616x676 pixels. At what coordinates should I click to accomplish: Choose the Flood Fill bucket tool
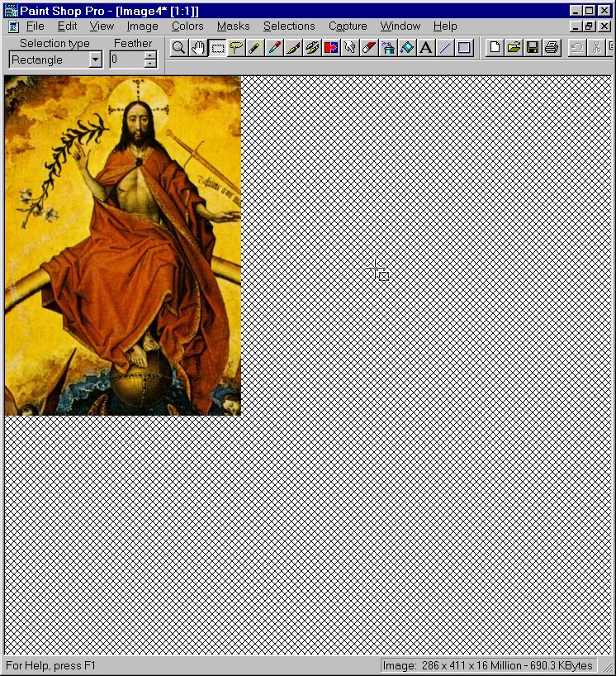click(407, 48)
